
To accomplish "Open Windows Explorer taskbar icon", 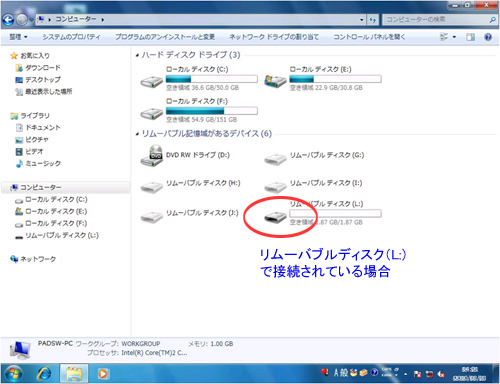I will click(74, 374).
